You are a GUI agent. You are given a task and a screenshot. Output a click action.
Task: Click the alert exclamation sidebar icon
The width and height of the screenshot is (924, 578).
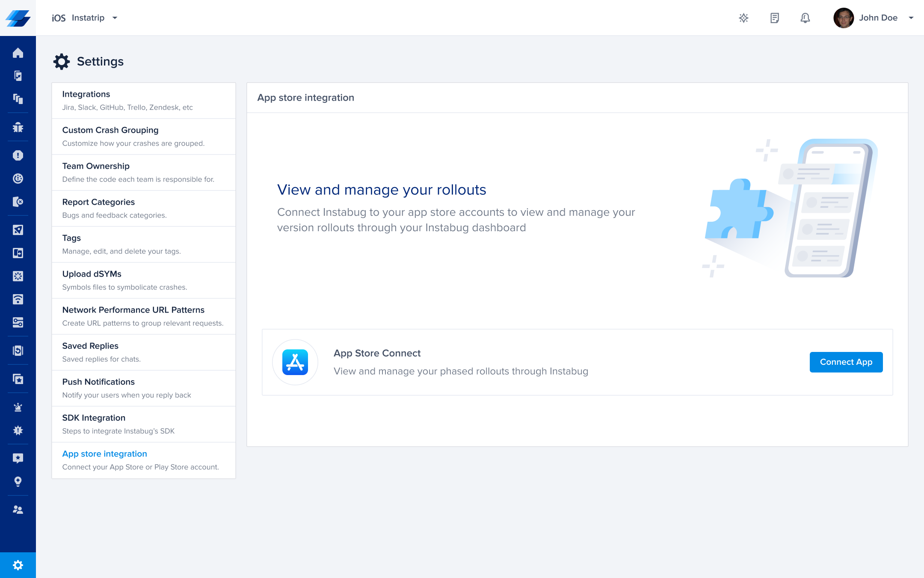point(18,155)
